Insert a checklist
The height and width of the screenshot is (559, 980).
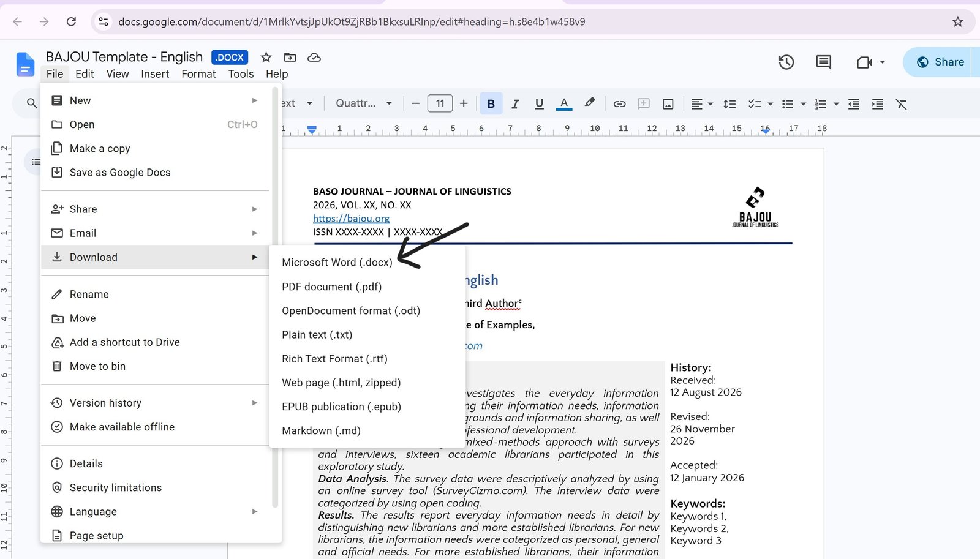755,104
